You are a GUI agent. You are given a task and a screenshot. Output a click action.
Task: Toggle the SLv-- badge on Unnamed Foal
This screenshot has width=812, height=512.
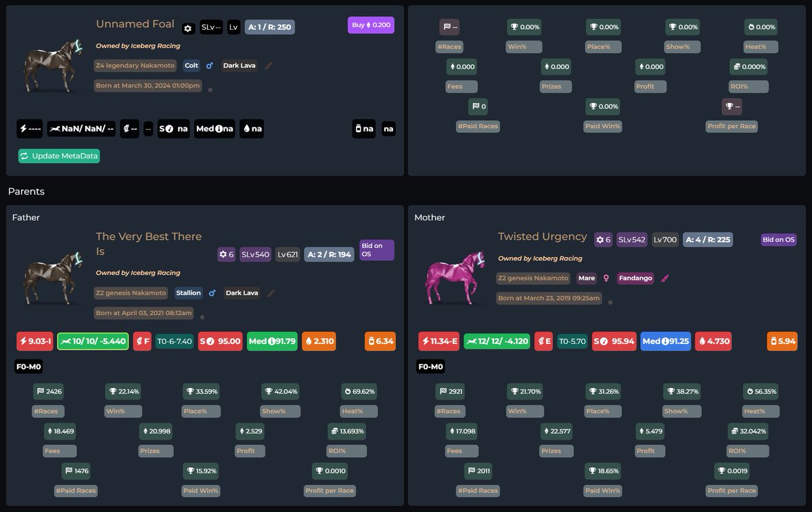pos(211,28)
